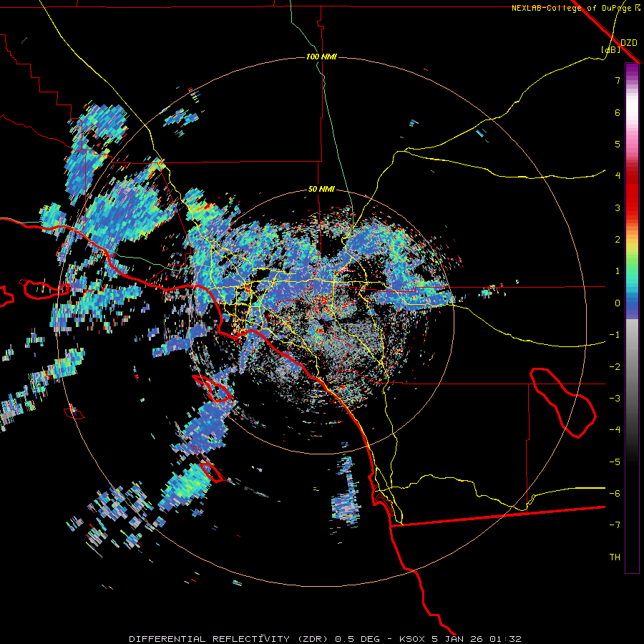
Task: Click the -5 value on the color scale
Action: tap(615, 462)
